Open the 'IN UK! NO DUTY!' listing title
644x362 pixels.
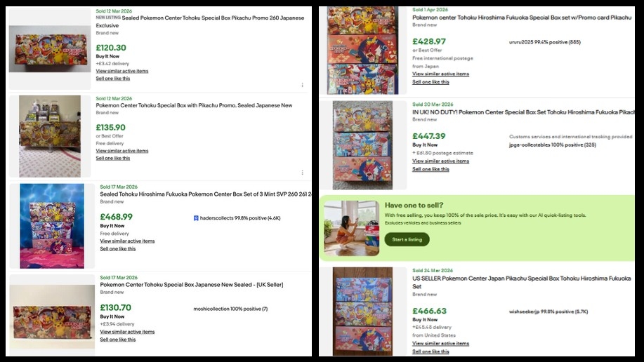525,112
